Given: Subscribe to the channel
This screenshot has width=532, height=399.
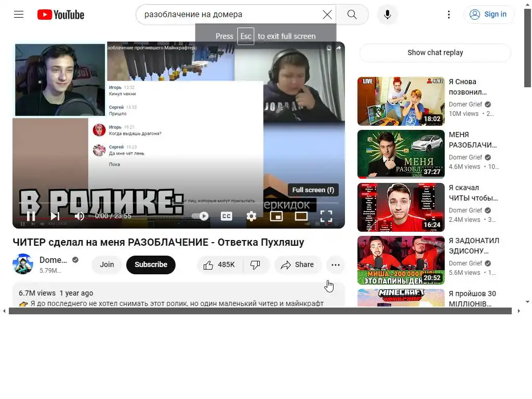Looking at the screenshot, I should tap(151, 264).
